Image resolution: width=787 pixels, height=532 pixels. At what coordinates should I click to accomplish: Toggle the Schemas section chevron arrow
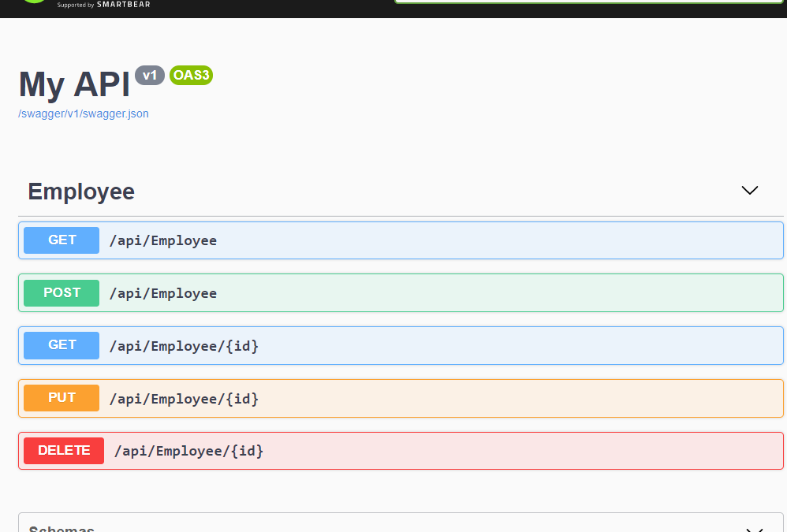754,528
